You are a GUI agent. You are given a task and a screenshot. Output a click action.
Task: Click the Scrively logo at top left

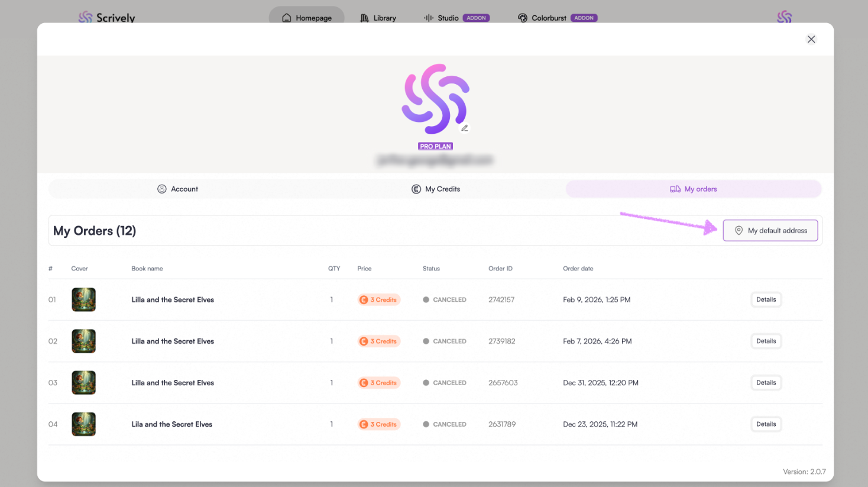(x=107, y=18)
